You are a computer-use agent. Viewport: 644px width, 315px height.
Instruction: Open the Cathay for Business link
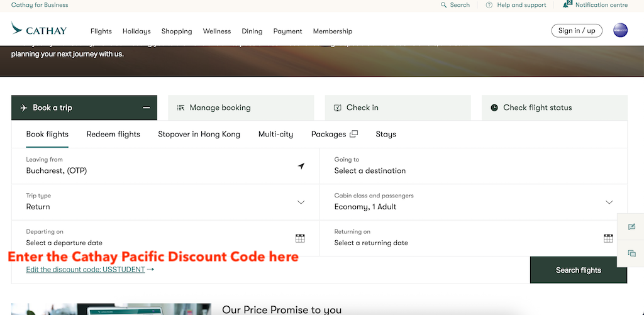[x=40, y=5]
